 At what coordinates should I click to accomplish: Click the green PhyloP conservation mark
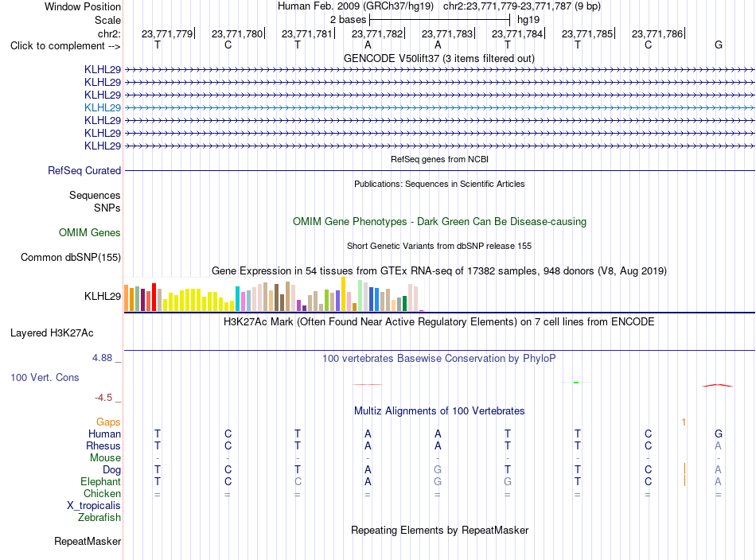click(x=576, y=382)
